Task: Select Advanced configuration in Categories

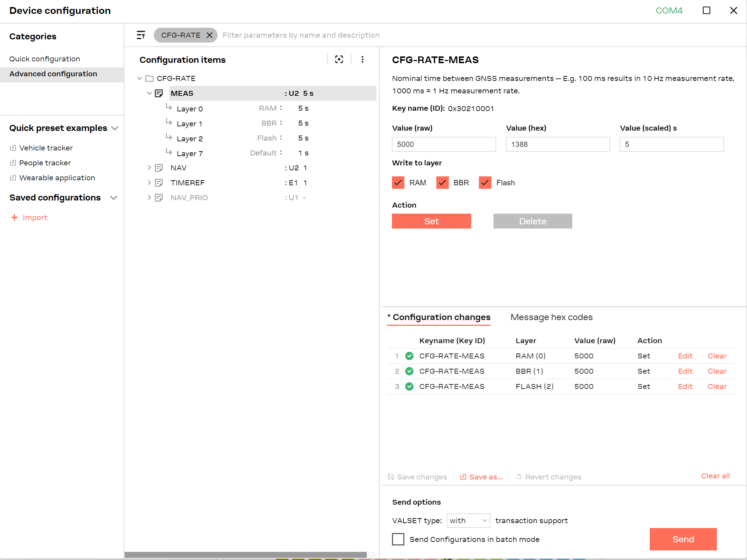Action: (53, 73)
